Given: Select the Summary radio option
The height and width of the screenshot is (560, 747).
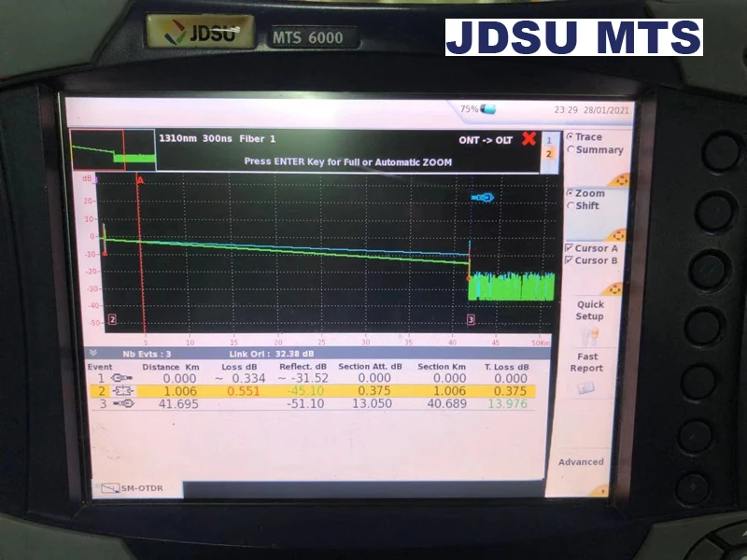Looking at the screenshot, I should tap(595, 149).
